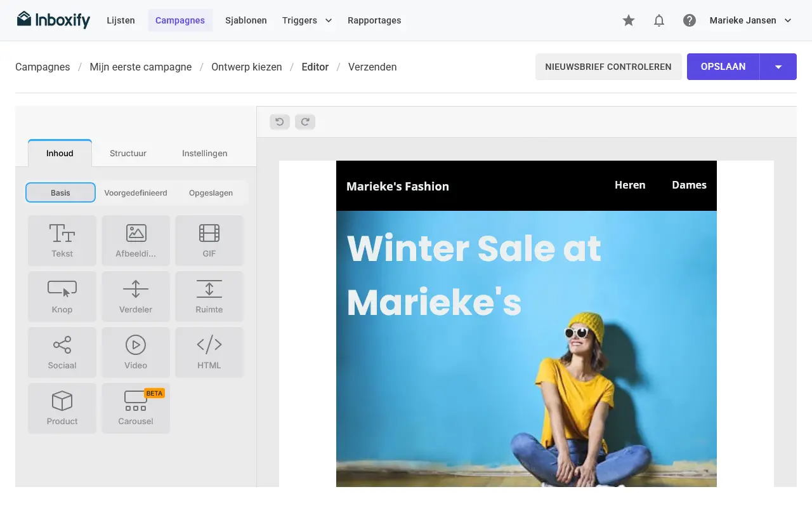Choose the Ruimte spacer block
The height and width of the screenshot is (508, 812).
(x=209, y=297)
